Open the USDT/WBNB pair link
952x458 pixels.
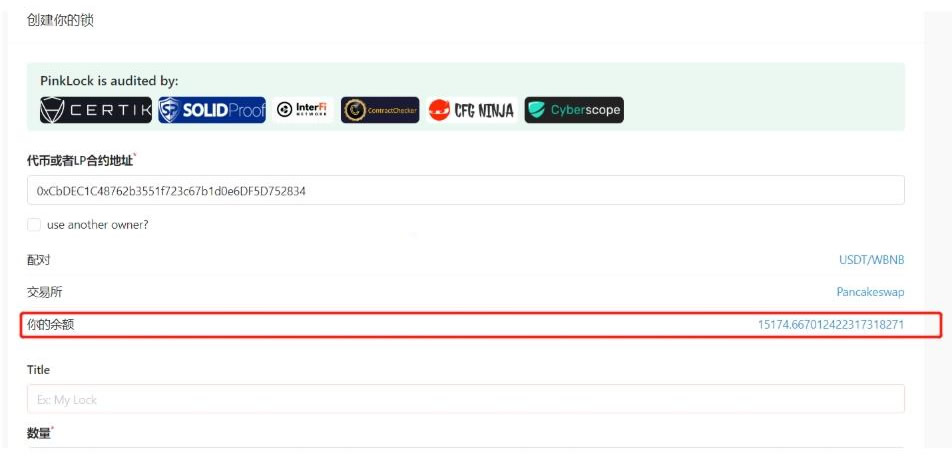coord(872,260)
